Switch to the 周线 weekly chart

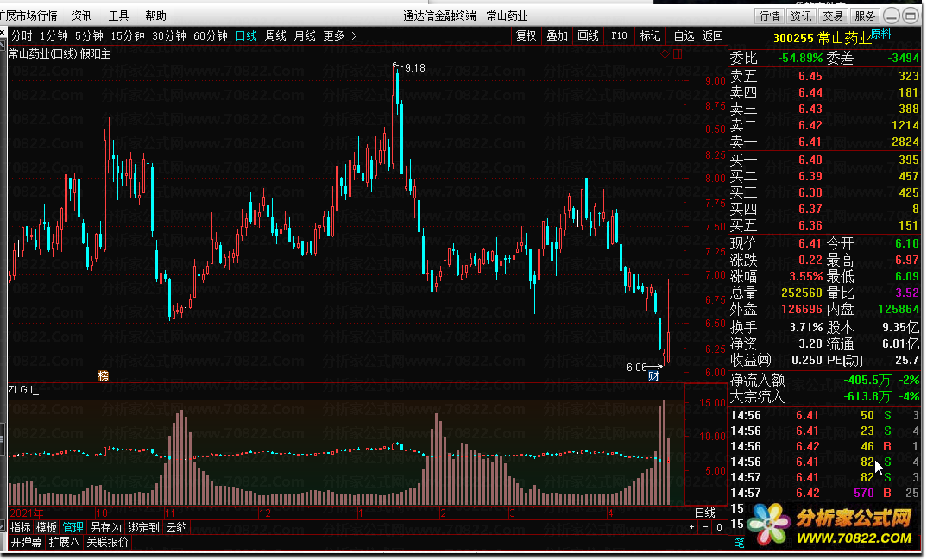click(275, 36)
